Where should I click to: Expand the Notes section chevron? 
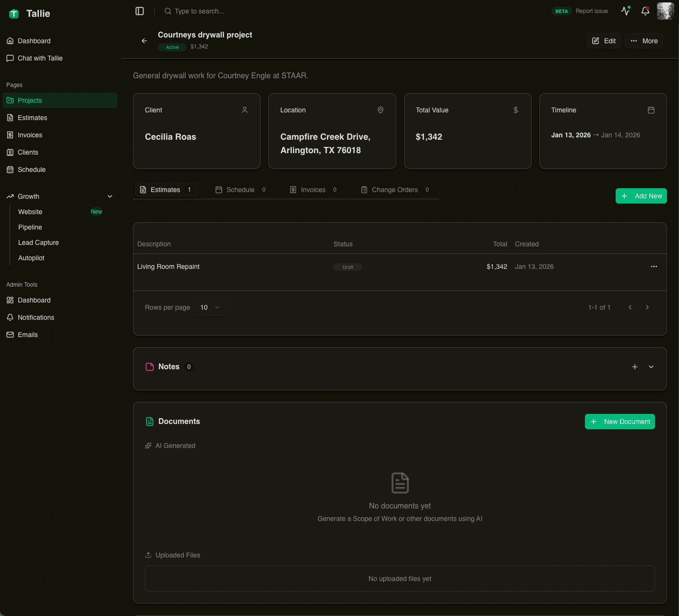[x=651, y=366]
